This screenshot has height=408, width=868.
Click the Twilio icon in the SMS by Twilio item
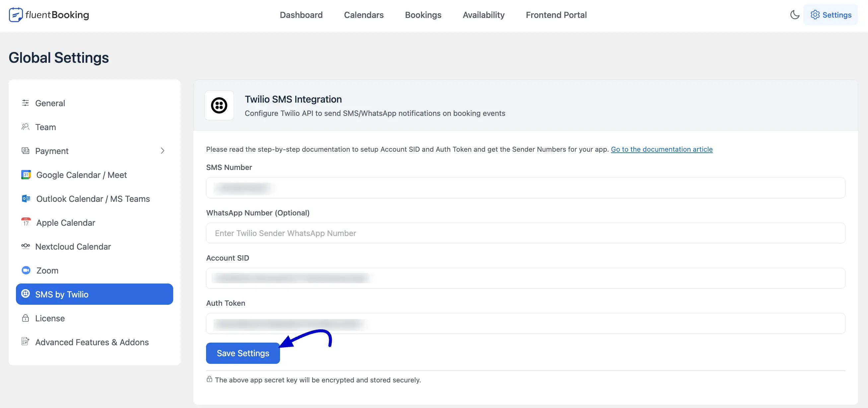(25, 293)
